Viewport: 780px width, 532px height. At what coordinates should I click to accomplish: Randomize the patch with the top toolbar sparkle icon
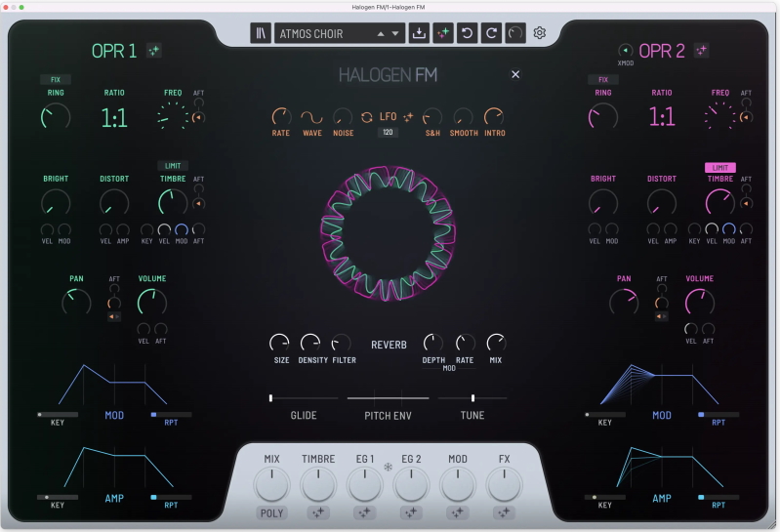click(x=443, y=33)
